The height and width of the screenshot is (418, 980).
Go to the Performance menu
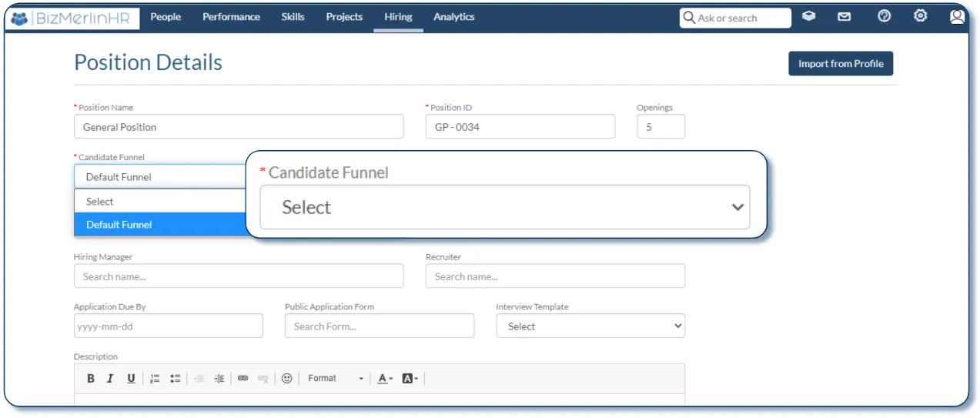click(x=231, y=16)
